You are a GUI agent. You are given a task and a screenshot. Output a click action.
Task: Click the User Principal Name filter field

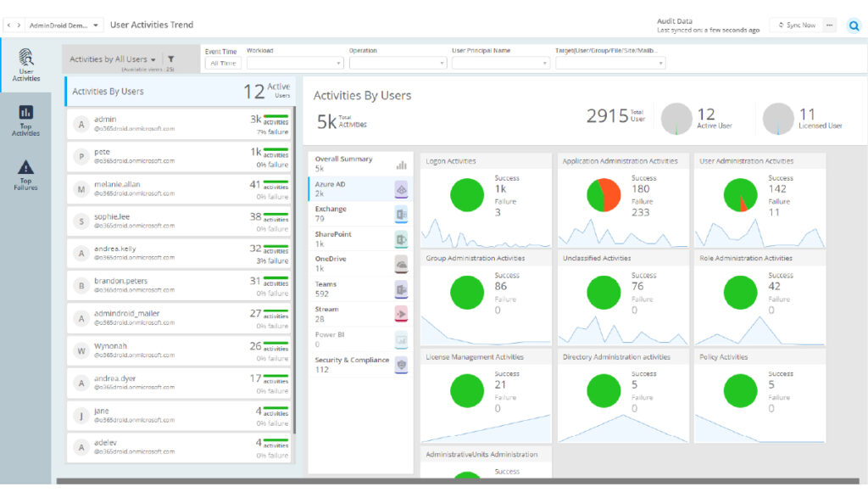click(x=500, y=63)
